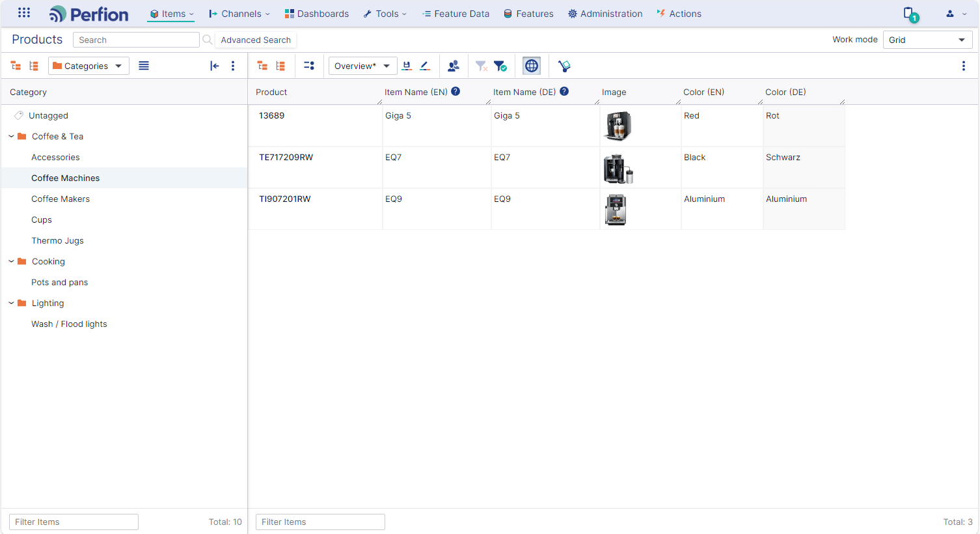
Task: Collapse the Lighting folder
Action: 11,303
